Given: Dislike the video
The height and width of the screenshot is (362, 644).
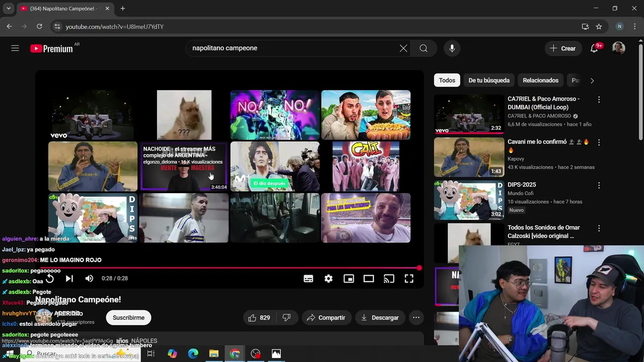Looking at the screenshot, I should pyautogui.click(x=287, y=318).
